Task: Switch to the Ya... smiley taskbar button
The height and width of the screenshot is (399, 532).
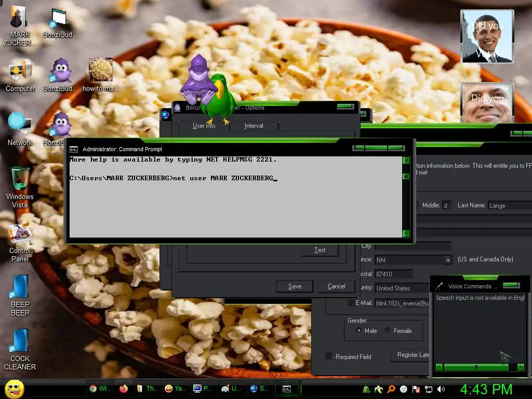Action: [x=176, y=389]
